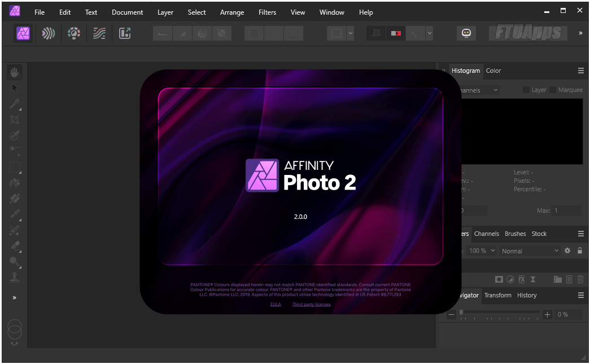The width and height of the screenshot is (590, 364).
Task: Select the Paint Mixer Brush tool
Action: coord(15,230)
